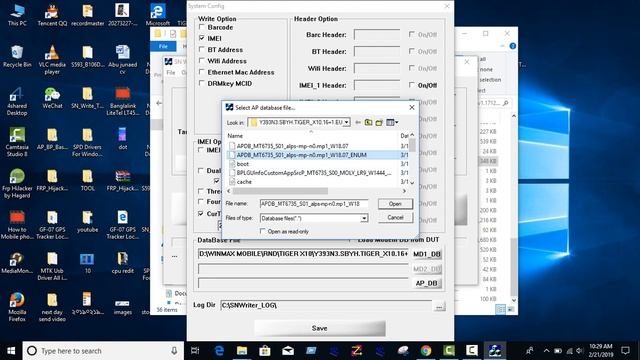Click the taskbar search box

(x=103, y=351)
